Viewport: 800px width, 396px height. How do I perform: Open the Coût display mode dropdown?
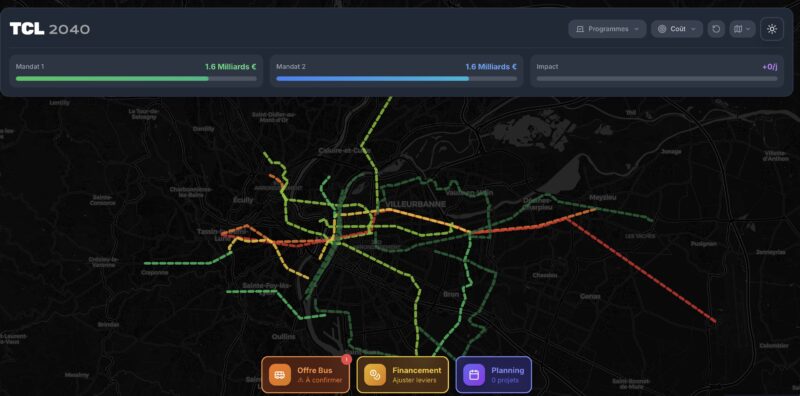677,29
